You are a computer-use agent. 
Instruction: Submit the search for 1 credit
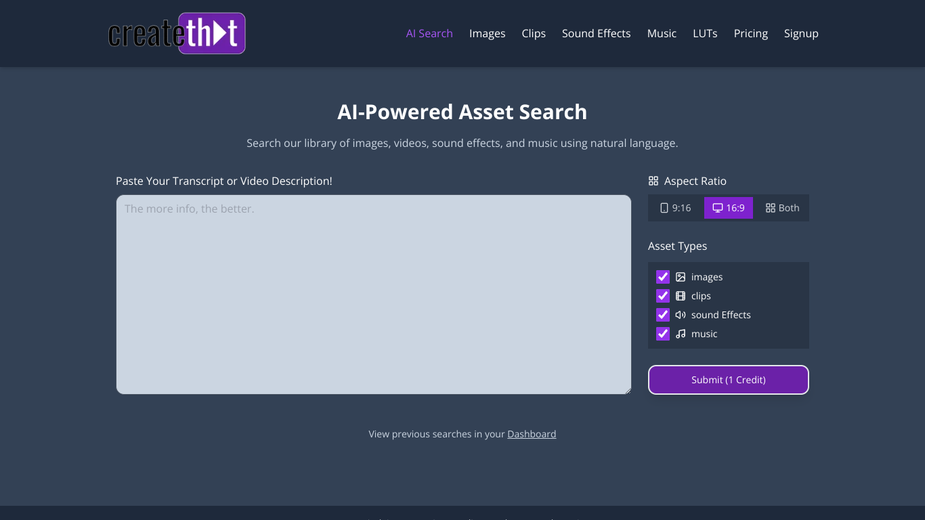(728, 380)
